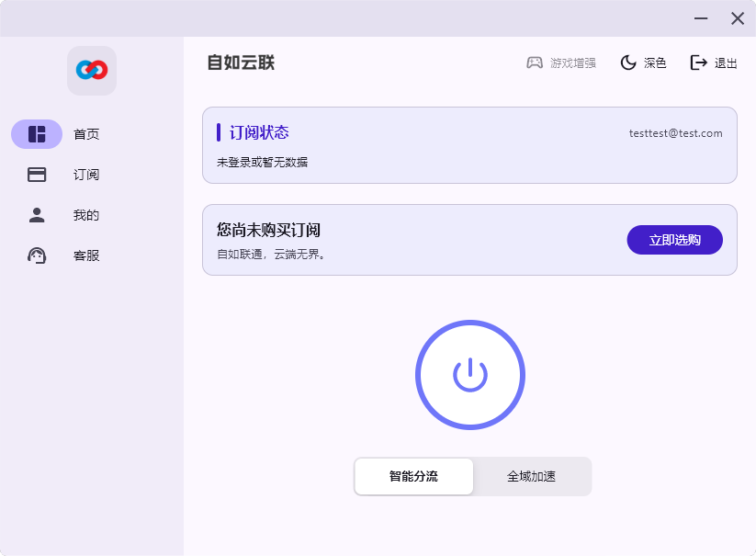Screen dimensions: 756x556
Task: Enable 深色 dark theme mode
Action: 654,62
